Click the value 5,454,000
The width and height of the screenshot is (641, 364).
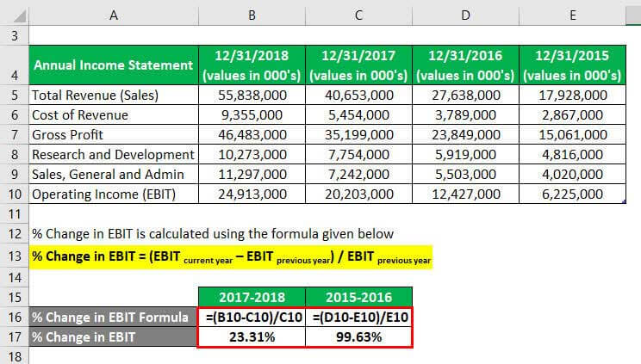tap(358, 114)
